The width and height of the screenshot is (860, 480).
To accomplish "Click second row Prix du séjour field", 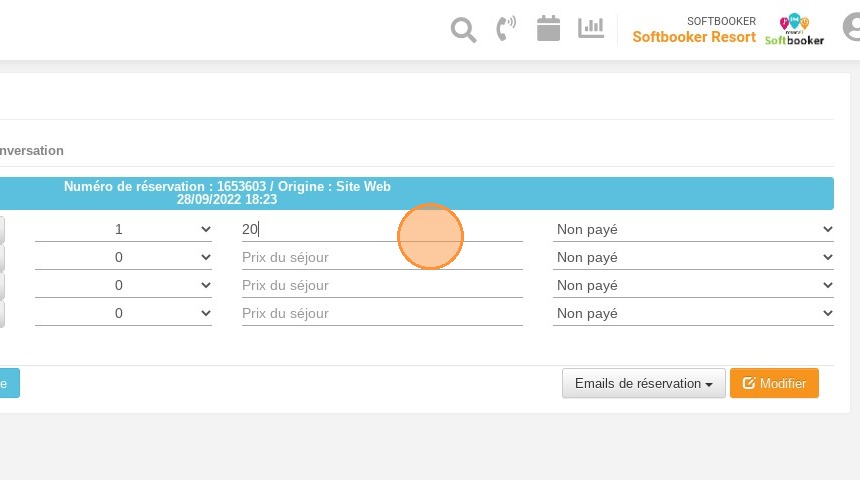I will (382, 257).
